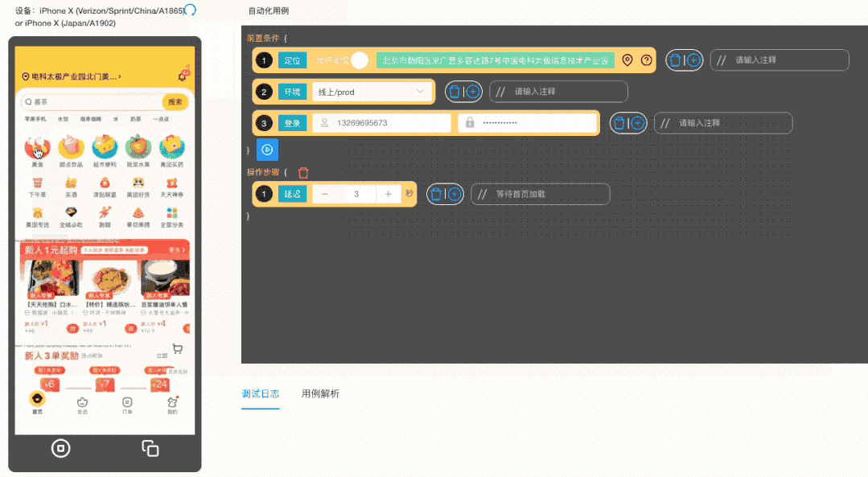Add a step via the plus icon beside 延迟
The width and height of the screenshot is (868, 477).
point(455,194)
